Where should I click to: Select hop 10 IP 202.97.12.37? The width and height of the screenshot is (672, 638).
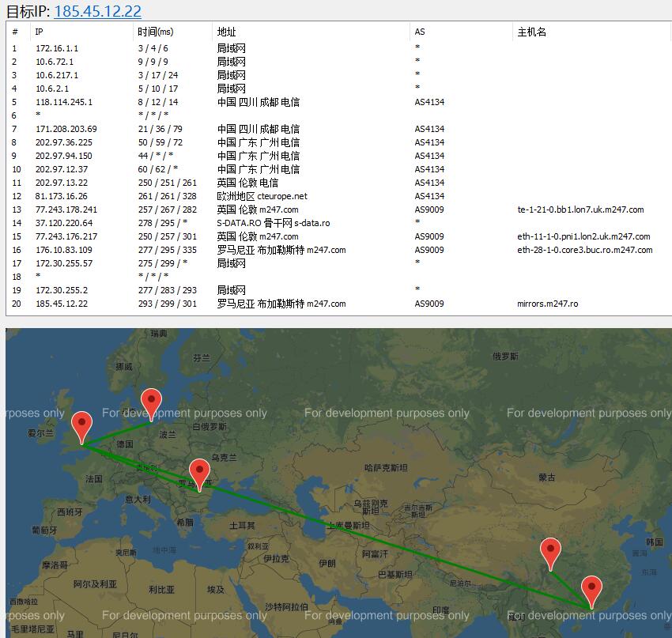[62, 169]
